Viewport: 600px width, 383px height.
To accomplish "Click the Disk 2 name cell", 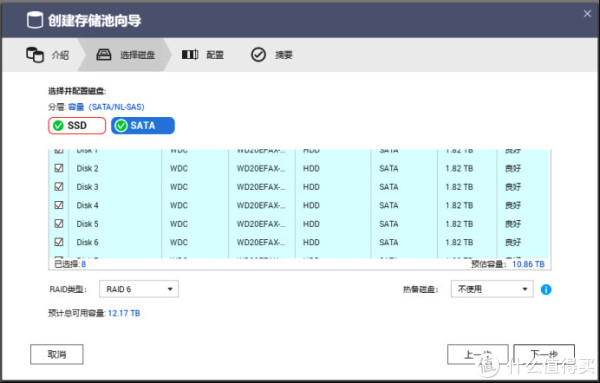I will (87, 168).
